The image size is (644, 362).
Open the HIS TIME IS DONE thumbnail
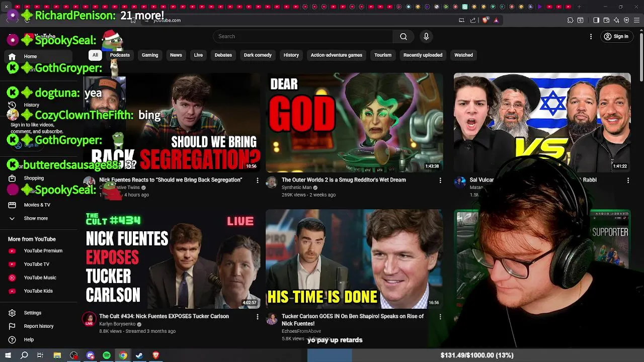tap(354, 259)
